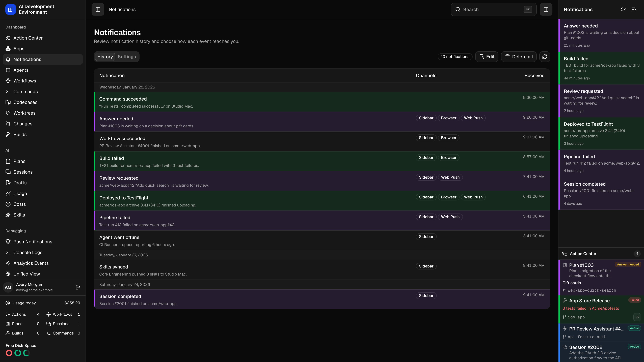
Task: Open the Skills synced notification row
Action: click(x=322, y=270)
